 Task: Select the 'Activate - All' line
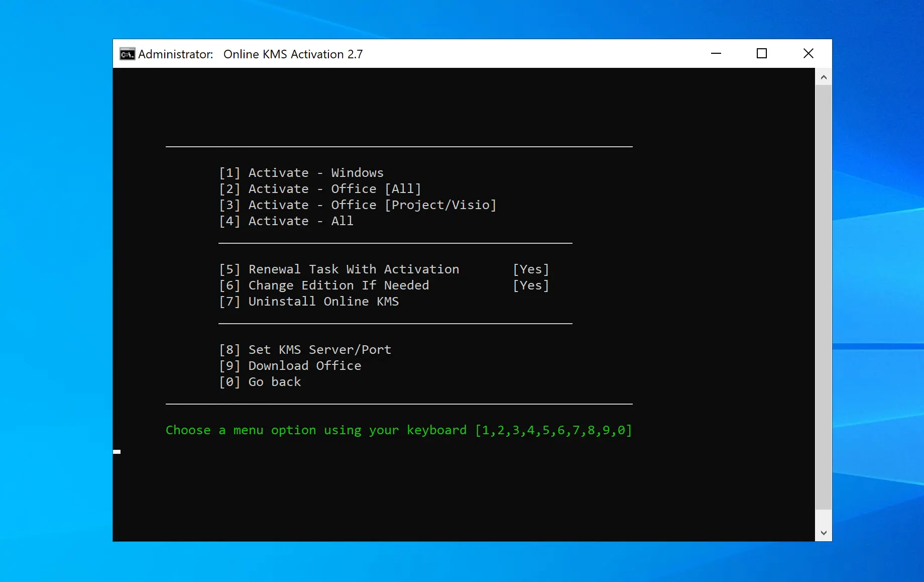286,221
